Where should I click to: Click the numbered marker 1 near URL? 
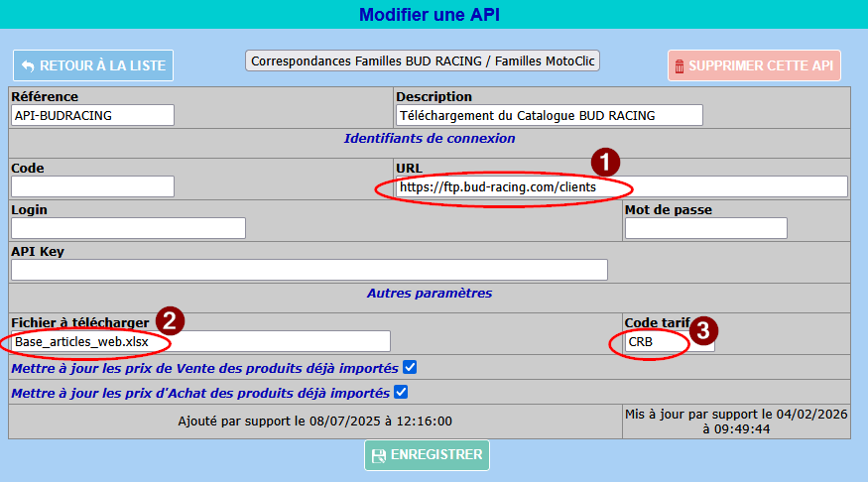[x=605, y=163]
